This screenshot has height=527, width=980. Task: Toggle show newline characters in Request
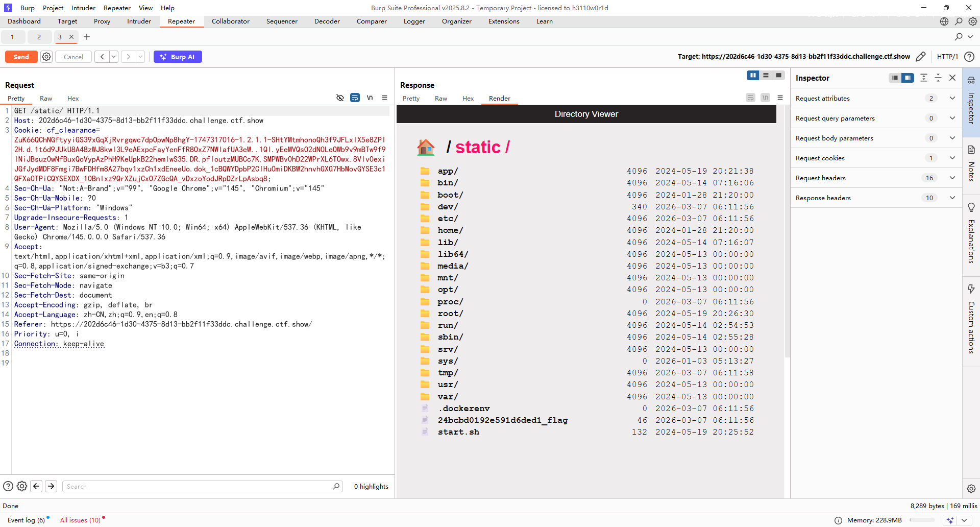point(370,98)
